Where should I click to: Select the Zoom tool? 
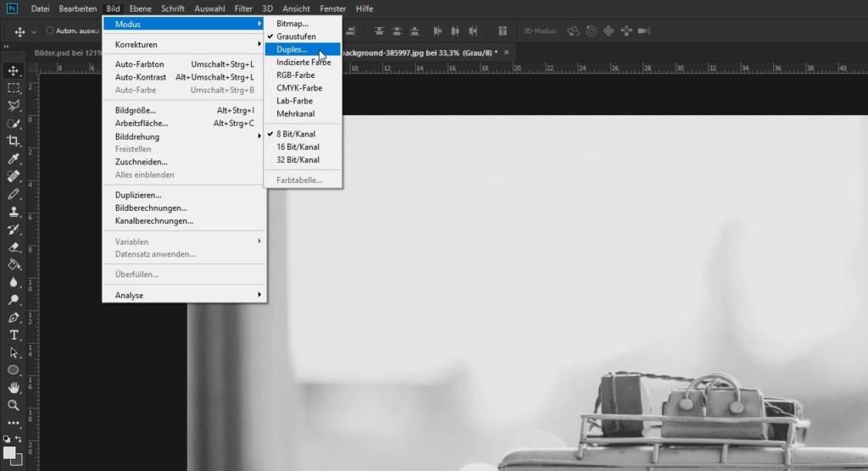[x=14, y=405]
